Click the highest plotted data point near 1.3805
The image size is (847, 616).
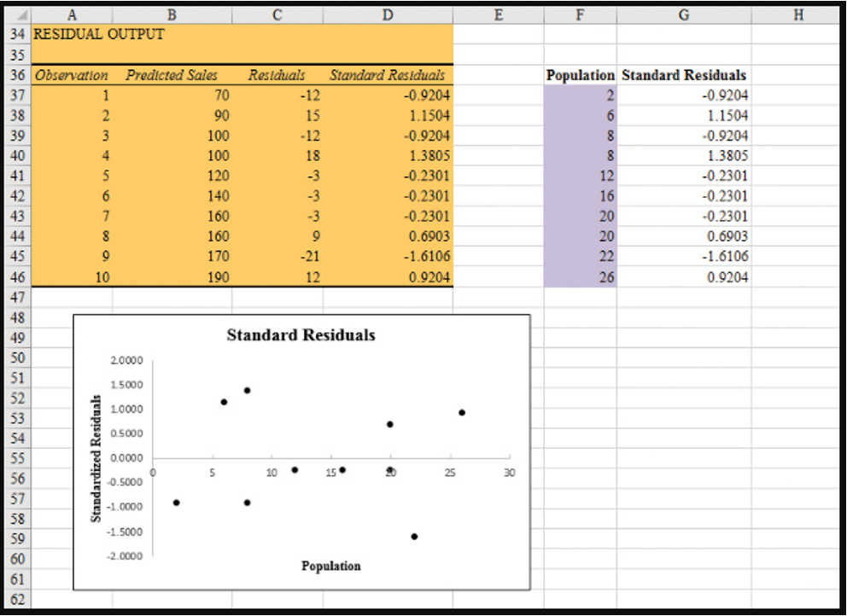248,390
